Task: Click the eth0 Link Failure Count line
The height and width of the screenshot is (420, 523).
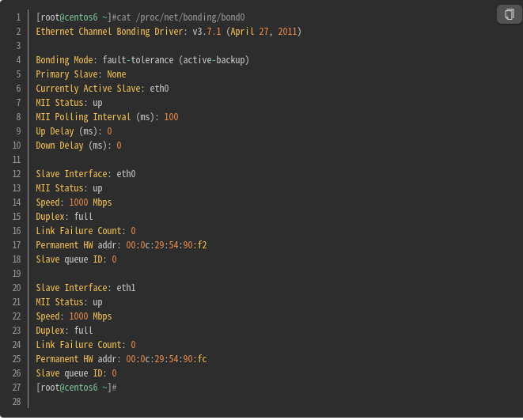Action: [85, 231]
